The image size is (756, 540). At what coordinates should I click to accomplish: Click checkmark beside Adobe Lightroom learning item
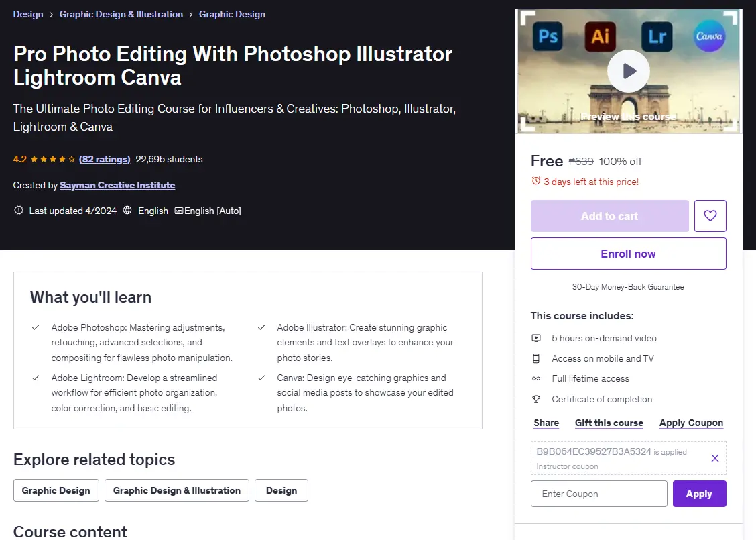click(36, 378)
